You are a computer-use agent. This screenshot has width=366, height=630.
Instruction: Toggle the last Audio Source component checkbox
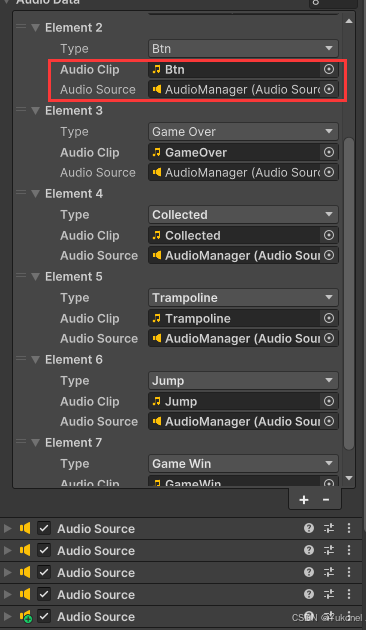(x=44, y=616)
